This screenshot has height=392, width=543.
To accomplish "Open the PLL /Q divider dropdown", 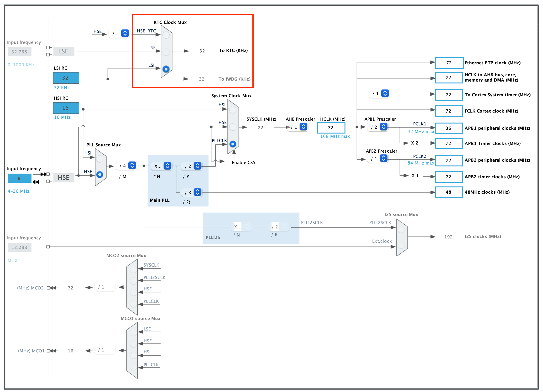I will click(197, 192).
